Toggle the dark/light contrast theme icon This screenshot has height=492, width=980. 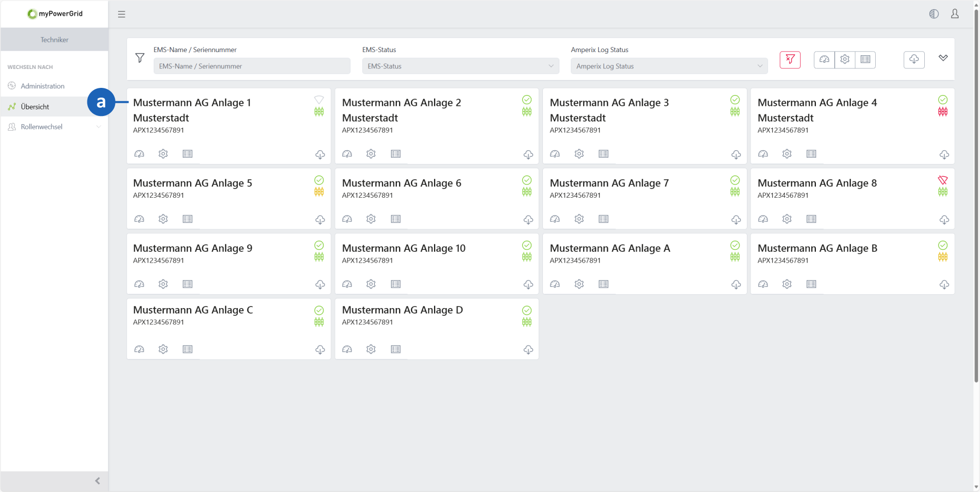coord(933,14)
